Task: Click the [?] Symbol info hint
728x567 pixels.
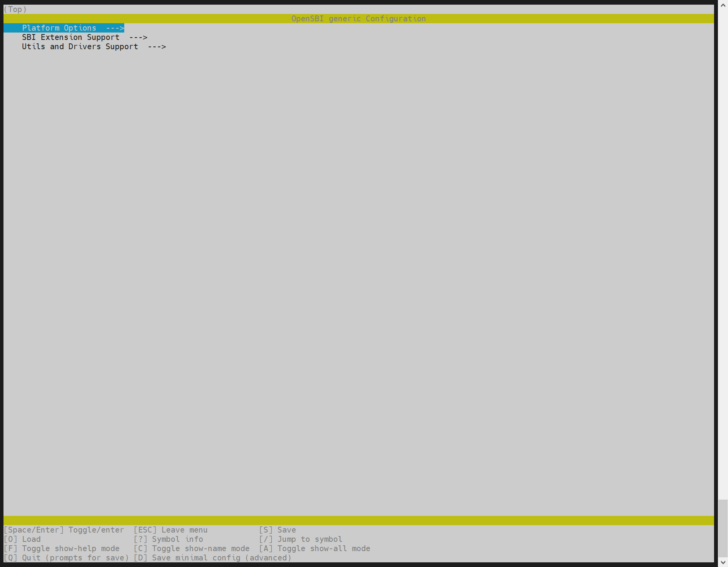Action: click(x=168, y=539)
